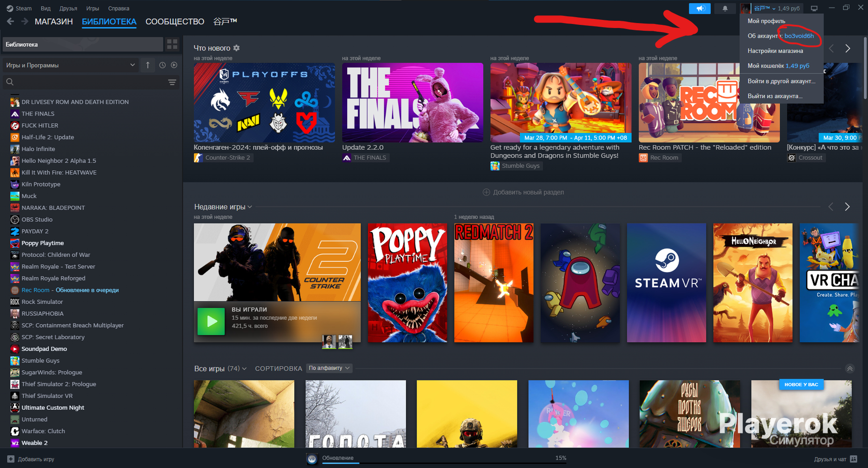This screenshot has width=868, height=468.
Task: Launch Big Picture mode via monitor icon
Action: (814, 8)
